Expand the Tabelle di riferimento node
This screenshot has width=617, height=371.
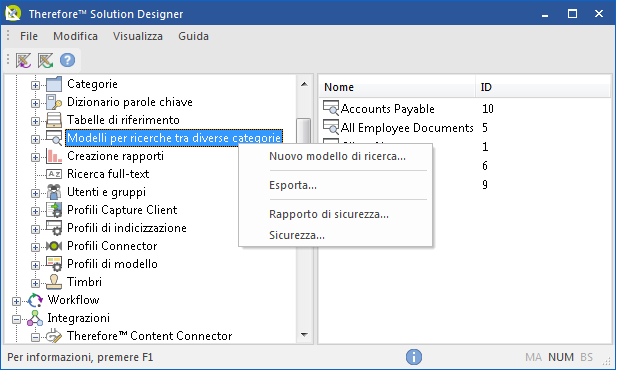35,121
